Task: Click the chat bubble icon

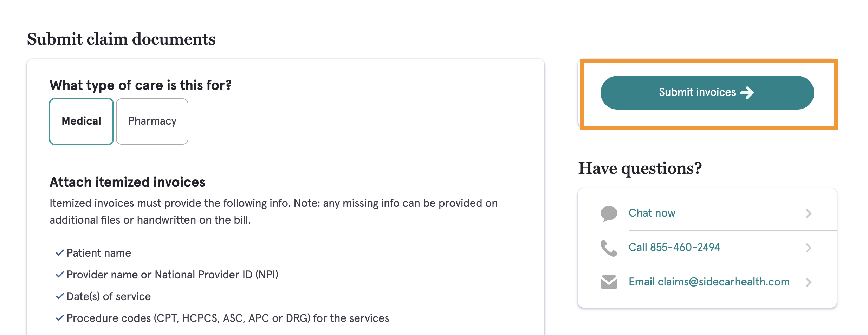Action: [609, 214]
